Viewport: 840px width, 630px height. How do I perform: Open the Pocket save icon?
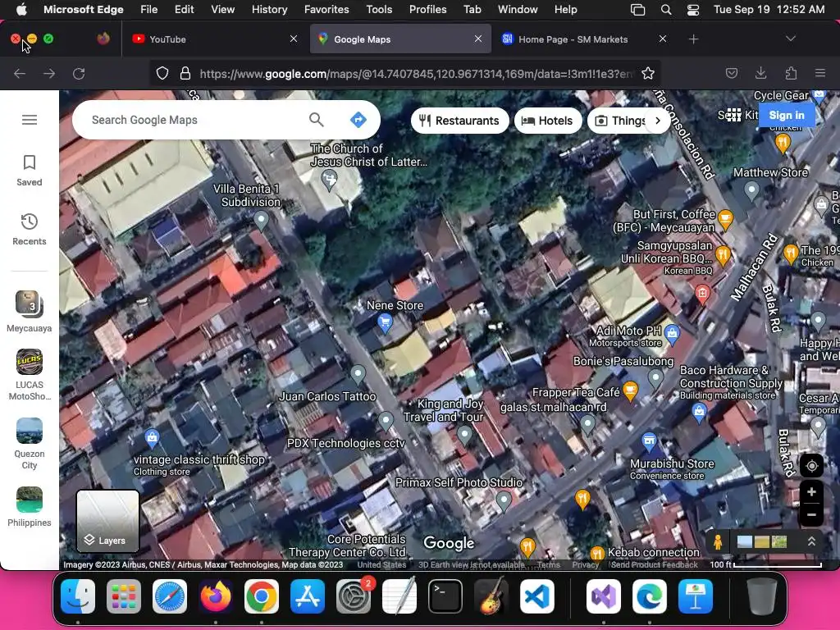point(731,73)
